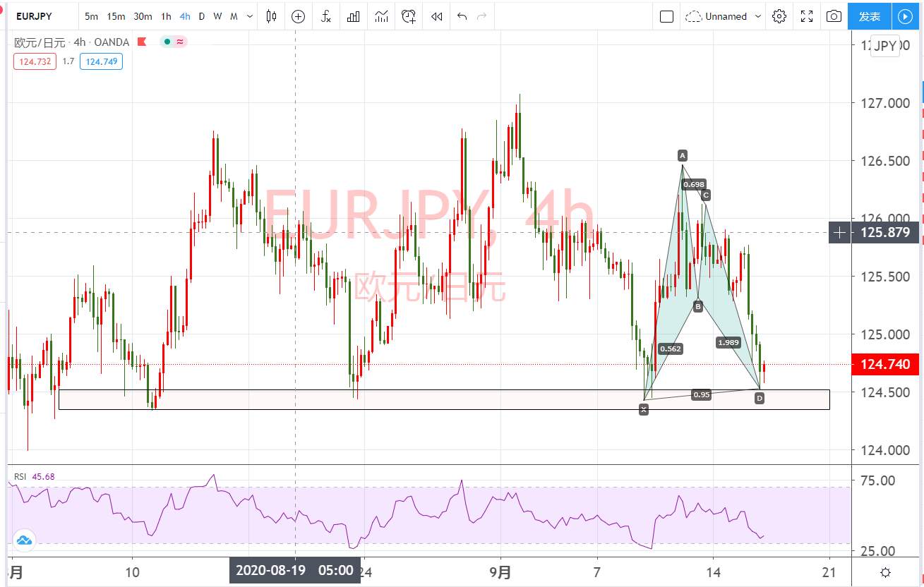This screenshot has width=924, height=587.
Task: Click the 124.000 price axis label
Action: (886, 450)
